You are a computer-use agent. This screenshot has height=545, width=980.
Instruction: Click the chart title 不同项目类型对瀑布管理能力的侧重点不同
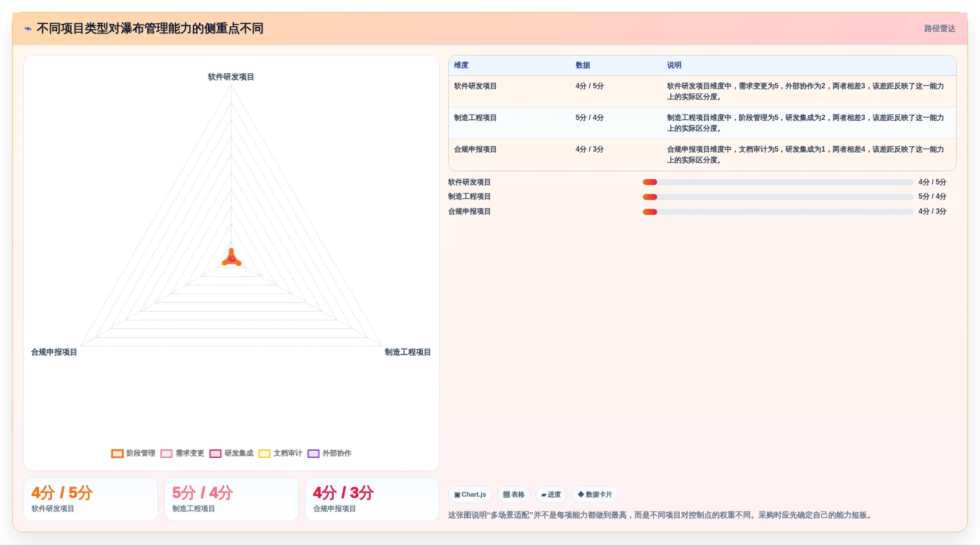150,29
